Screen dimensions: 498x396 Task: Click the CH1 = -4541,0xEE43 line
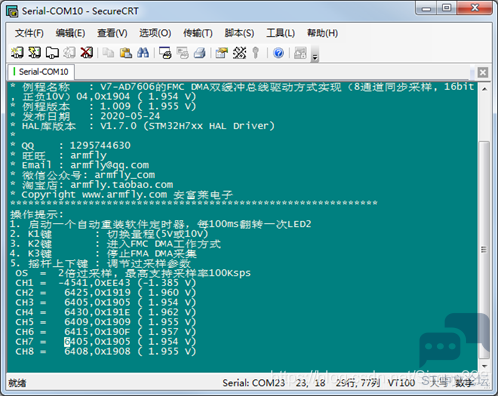pyautogui.click(x=106, y=283)
